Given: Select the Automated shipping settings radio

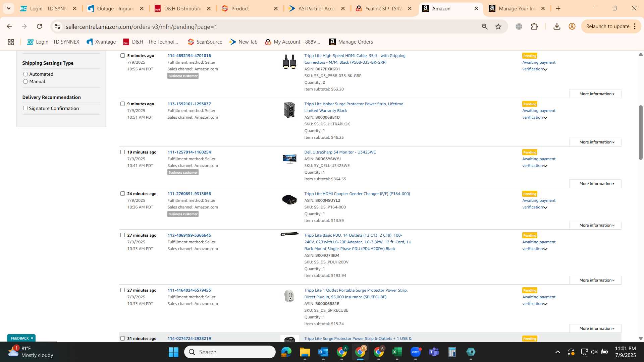Looking at the screenshot, I should [x=25, y=74].
